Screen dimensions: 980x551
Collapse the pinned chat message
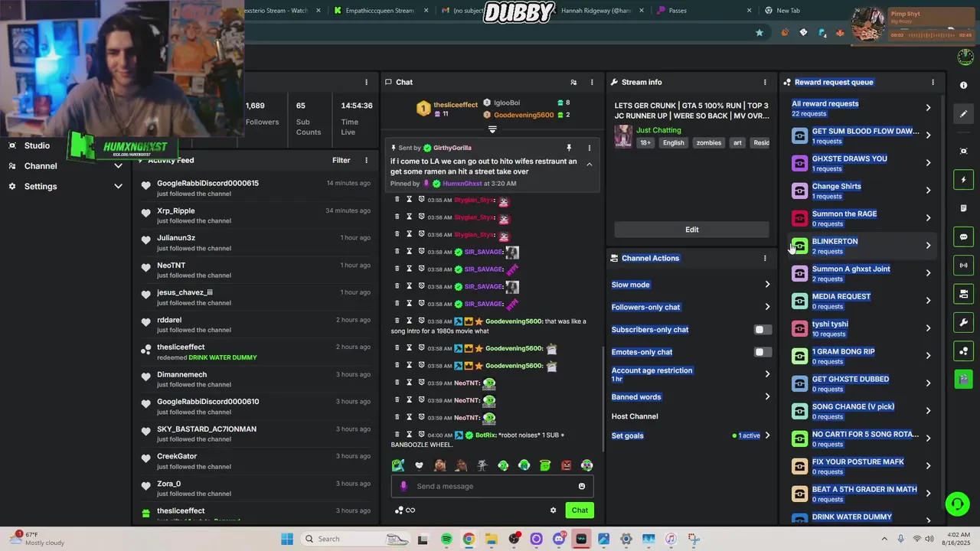pyautogui.click(x=589, y=165)
